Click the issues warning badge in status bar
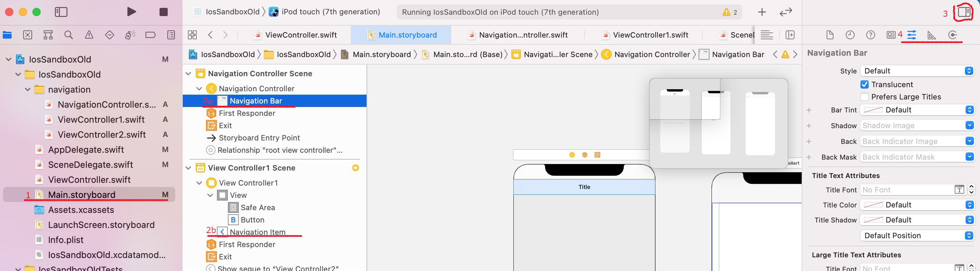The image size is (980, 271). (730, 12)
